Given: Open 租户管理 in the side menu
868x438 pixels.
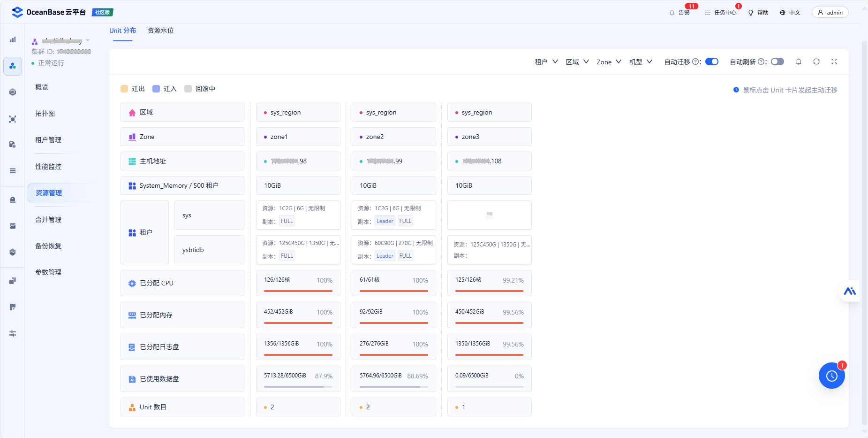Looking at the screenshot, I should click(x=48, y=140).
